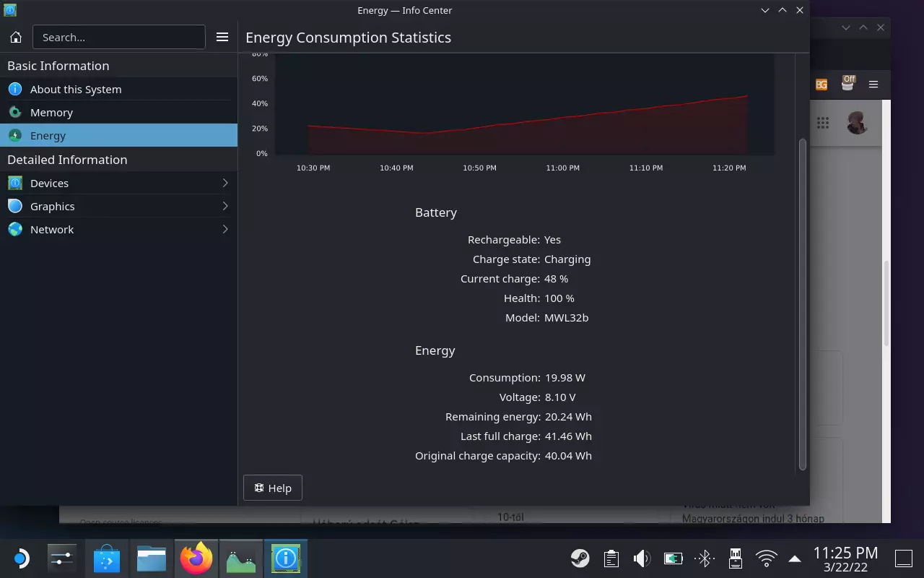924x578 pixels.
Task: Open the hamburger menu next to search
Action: point(222,37)
